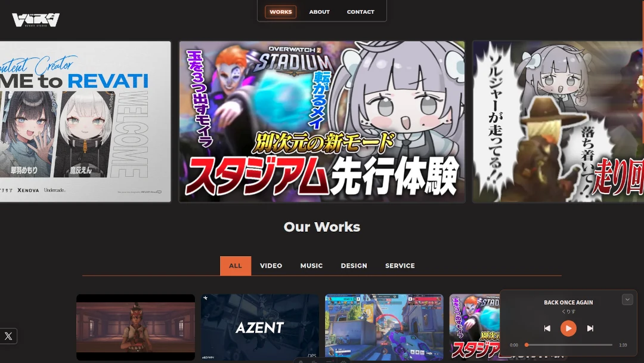Filter works by VIDEO
The image size is (644, 363).
pos(271,266)
